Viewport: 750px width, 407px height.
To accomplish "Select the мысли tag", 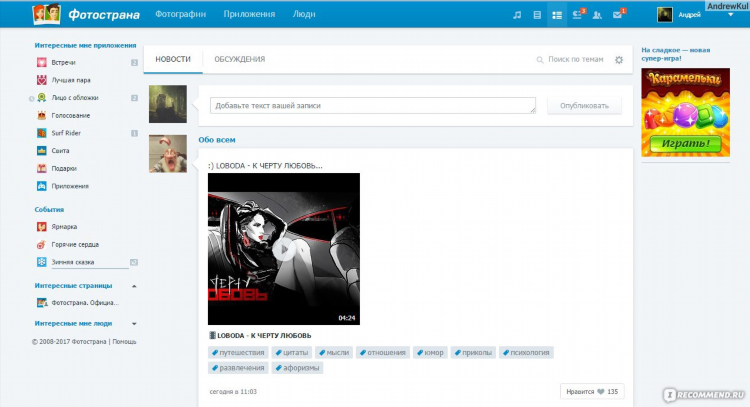I will click(334, 352).
